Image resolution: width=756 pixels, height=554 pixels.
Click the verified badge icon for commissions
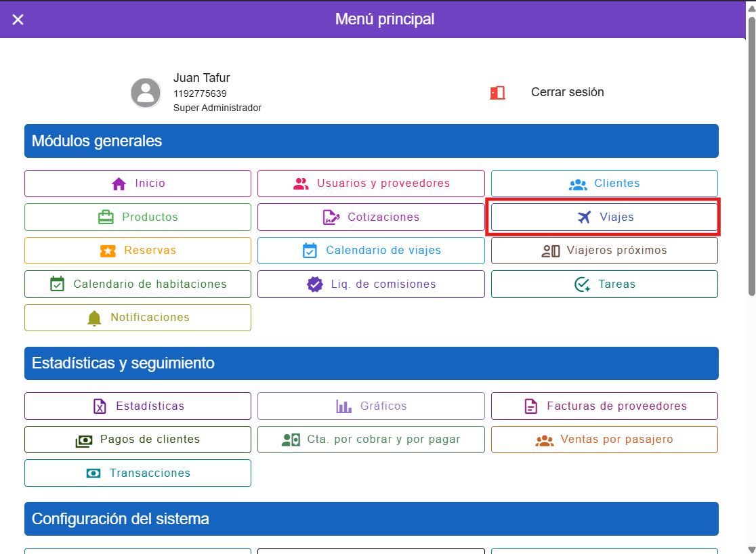pyautogui.click(x=315, y=284)
